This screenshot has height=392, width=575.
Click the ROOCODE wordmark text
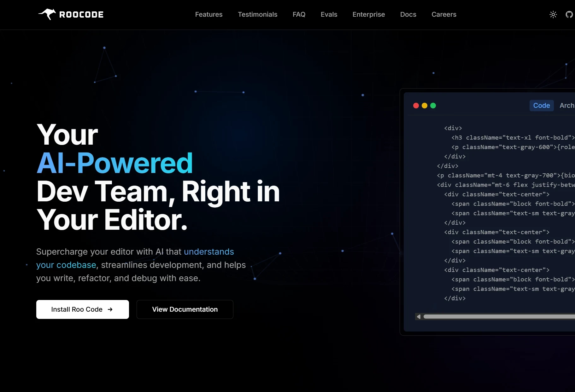point(81,14)
